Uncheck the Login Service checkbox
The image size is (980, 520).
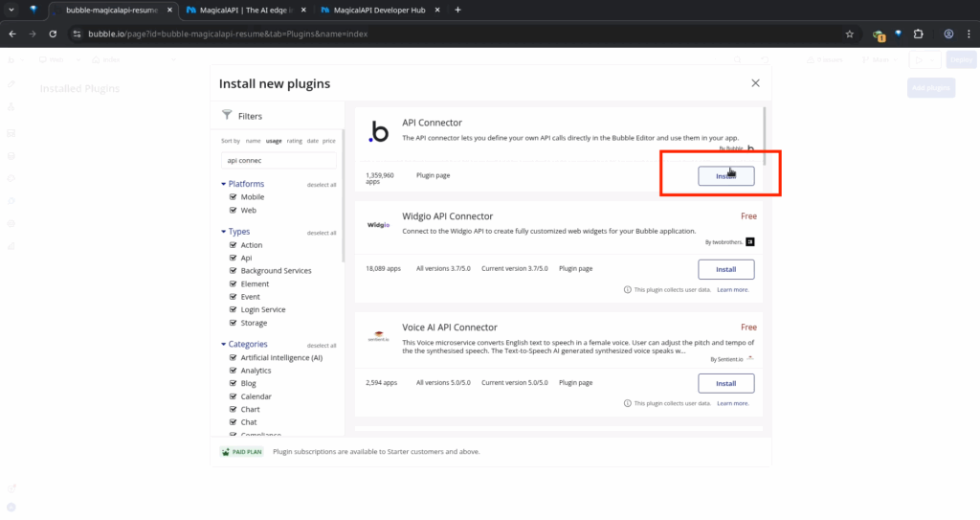pos(234,309)
